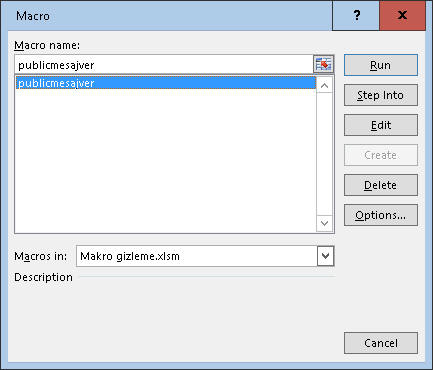Viewport: 433px width, 370px height.
Task: Click the macro list scroll down arrow
Action: [x=324, y=223]
